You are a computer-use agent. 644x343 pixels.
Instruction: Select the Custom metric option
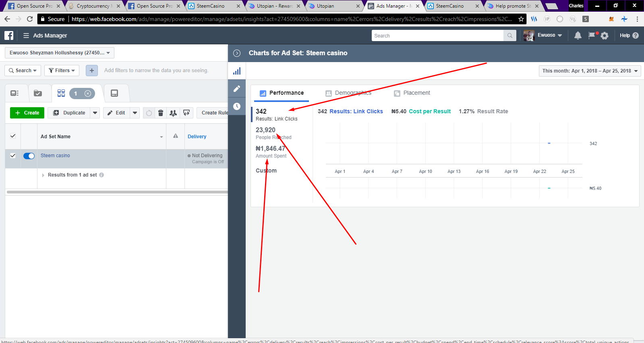[x=266, y=170]
